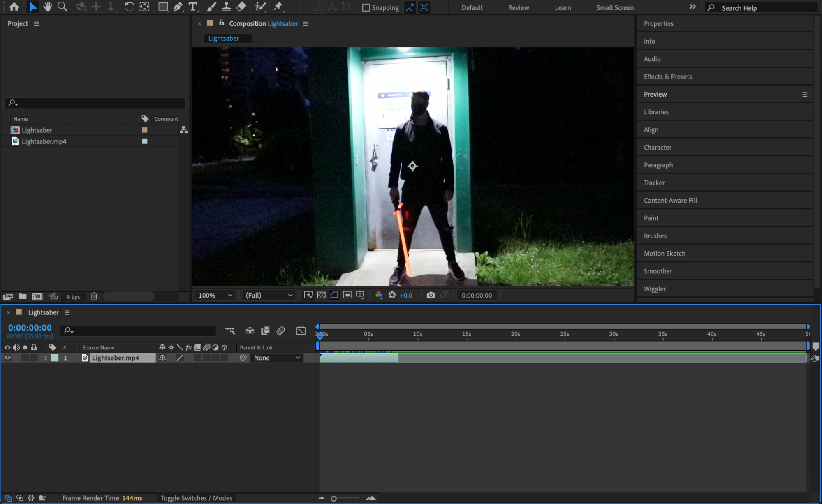Delete selected item with trash icon
This screenshot has width=822, height=504.
pyautogui.click(x=94, y=296)
